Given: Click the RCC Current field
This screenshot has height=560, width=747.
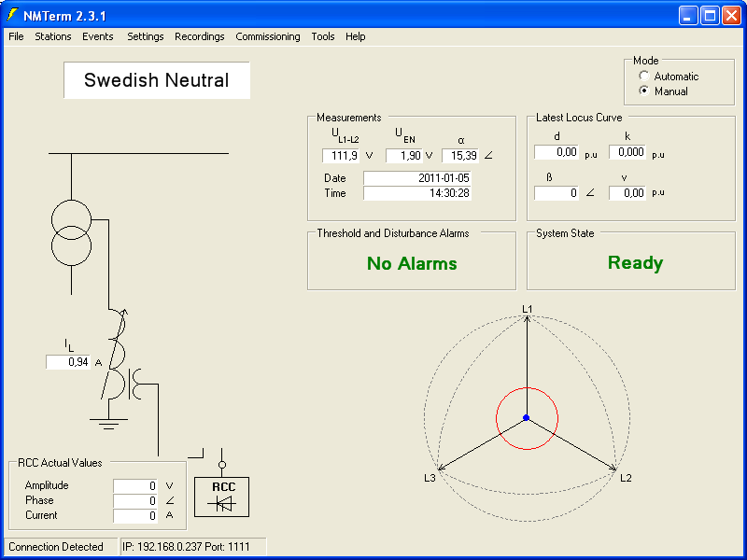Looking at the screenshot, I should click(x=135, y=516).
